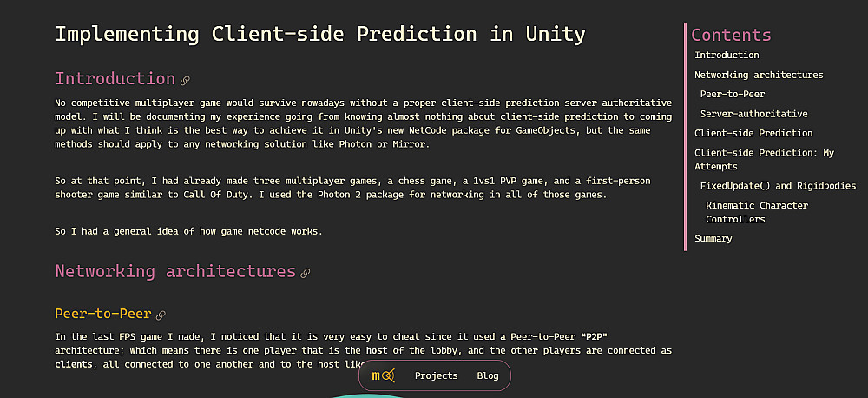Click the article title about Client-side Prediction
This screenshot has width=868, height=398.
(320, 35)
